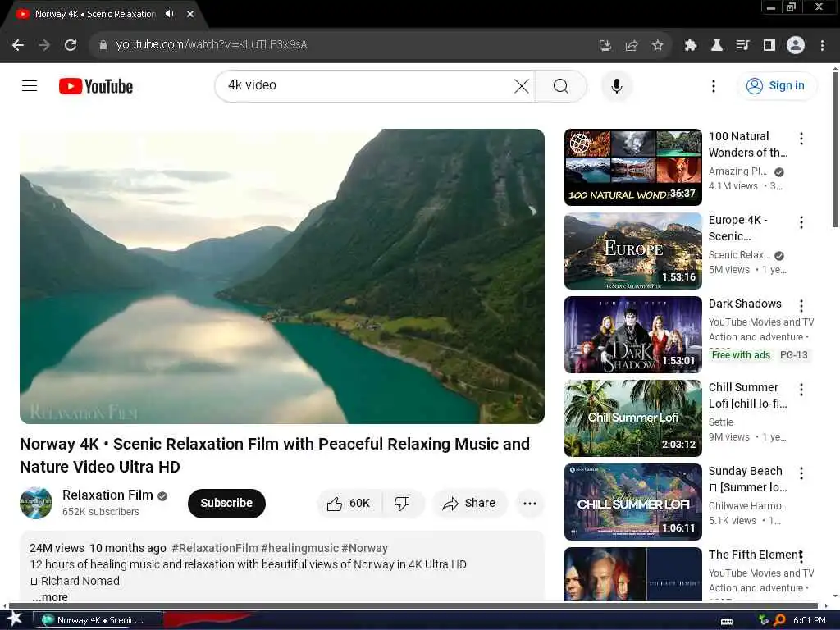840x630 pixels.
Task: Bookmark this page with star
Action: tap(657, 45)
